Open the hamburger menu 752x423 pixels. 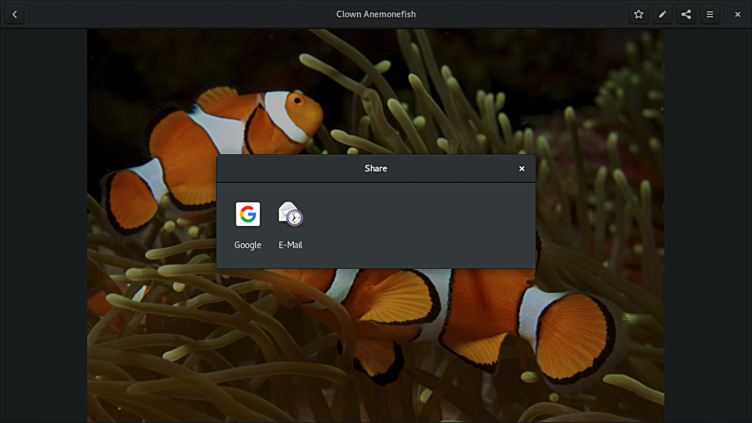coord(710,14)
